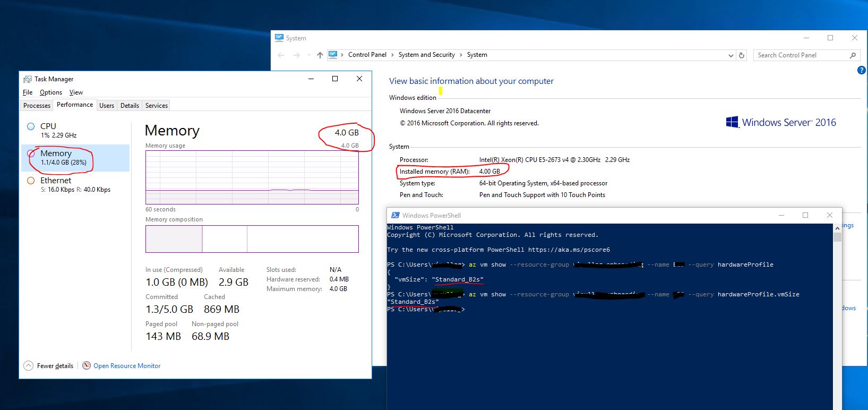The image size is (868, 410).
Task: Click the memory usage graph
Action: pyautogui.click(x=252, y=177)
